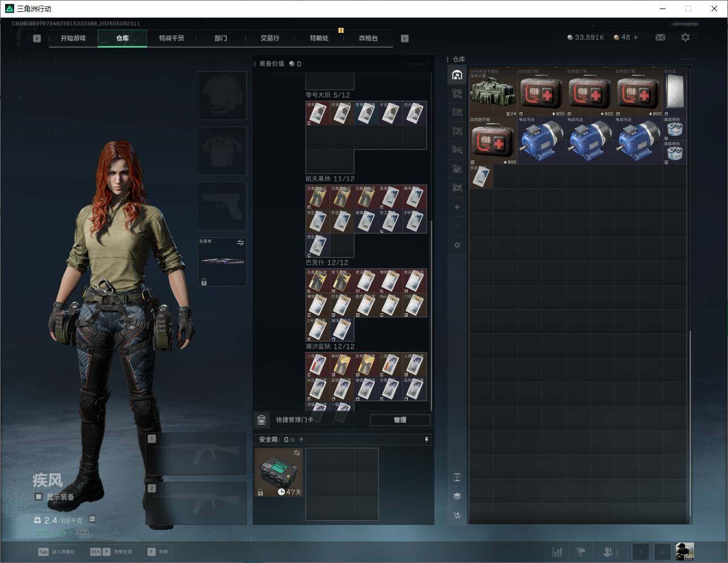
Task: Click the 装备价值 label
Action: tap(271, 64)
